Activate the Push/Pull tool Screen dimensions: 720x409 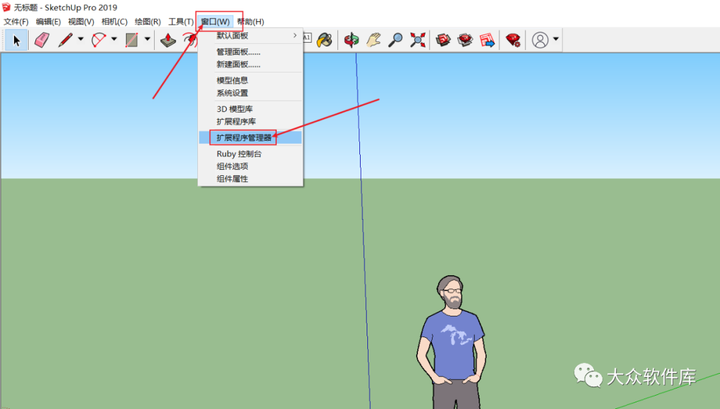(x=168, y=40)
